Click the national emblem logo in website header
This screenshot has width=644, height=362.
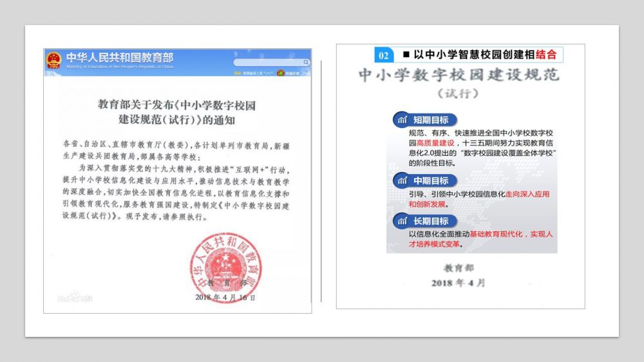[x=53, y=60]
